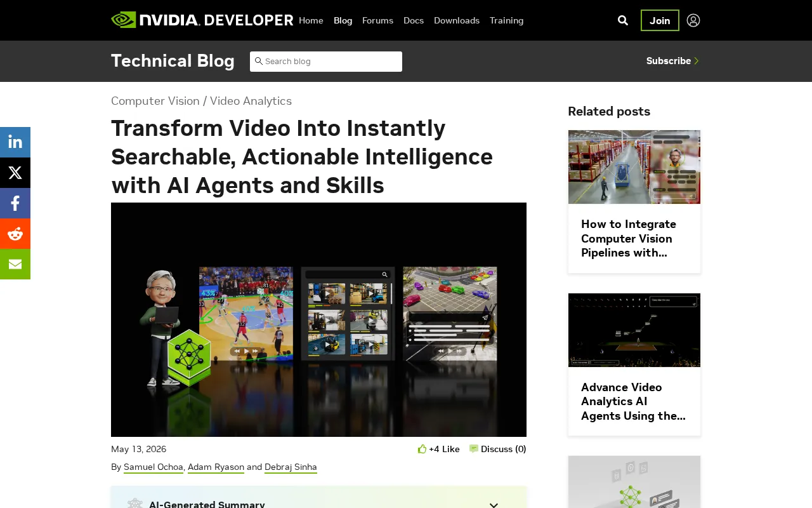This screenshot has width=812, height=508.
Task: Open the Computer Vision / Video Analytics category
Action: click(201, 101)
